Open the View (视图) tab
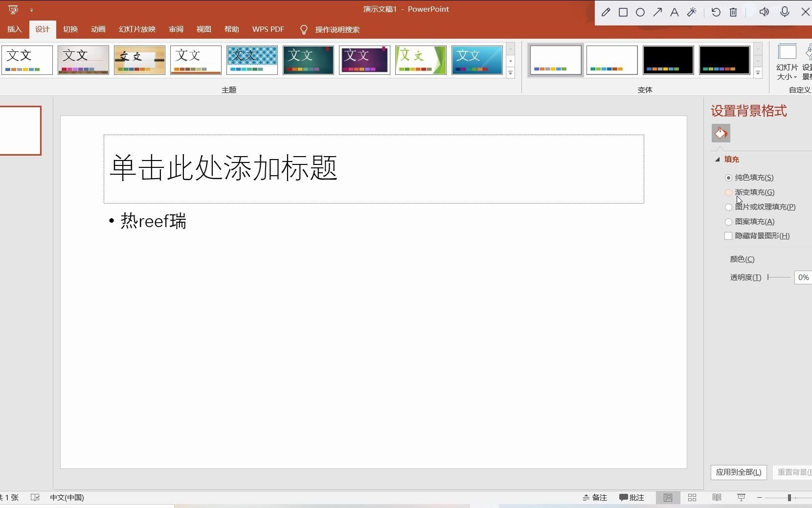Viewport: 812px width, 508px height. point(204,29)
